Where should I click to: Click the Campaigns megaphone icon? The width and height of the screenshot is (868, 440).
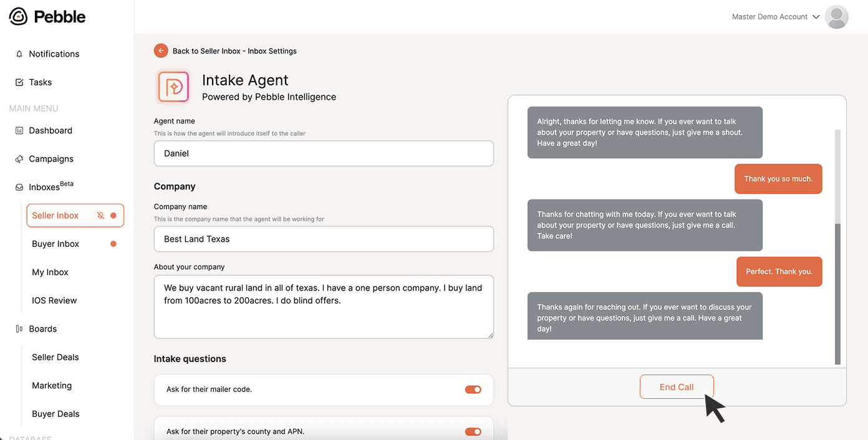coord(19,159)
